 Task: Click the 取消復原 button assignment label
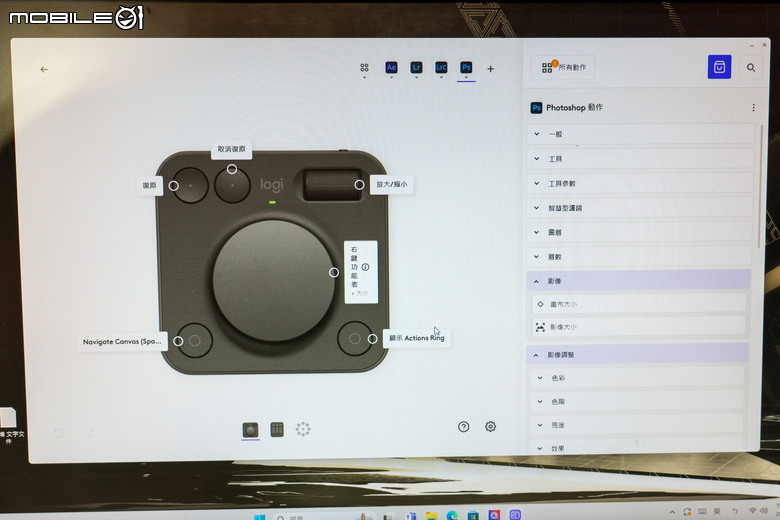tap(231, 149)
